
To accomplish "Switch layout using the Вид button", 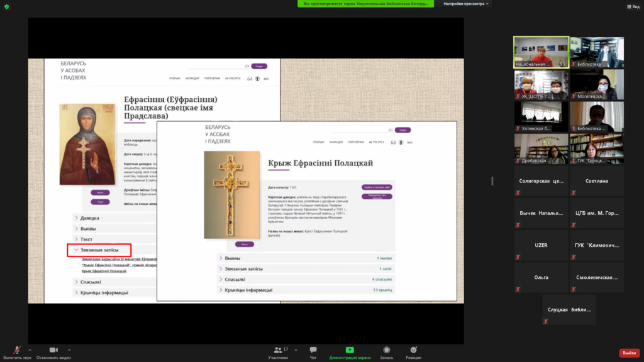I will click(633, 6).
